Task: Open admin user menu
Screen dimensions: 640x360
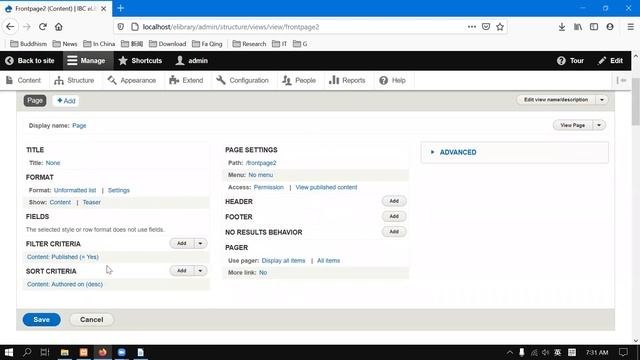Action: coord(192,61)
